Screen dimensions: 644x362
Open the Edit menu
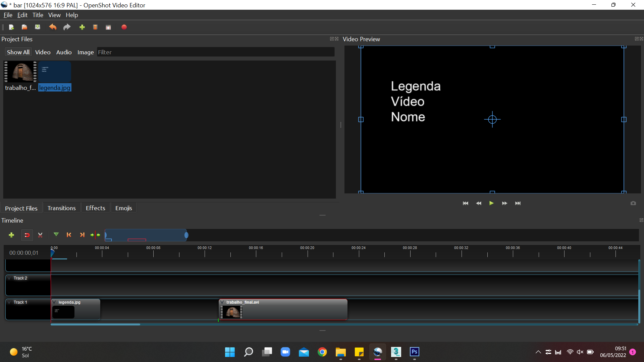[22, 15]
